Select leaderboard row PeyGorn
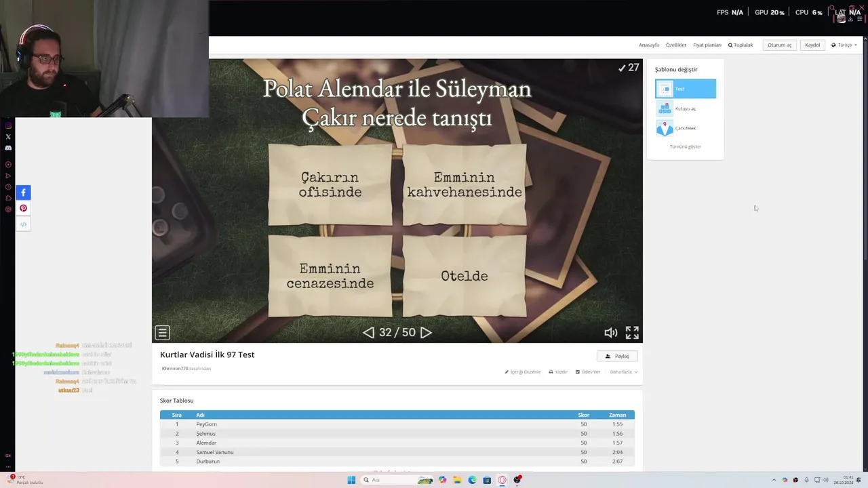 tap(397, 424)
